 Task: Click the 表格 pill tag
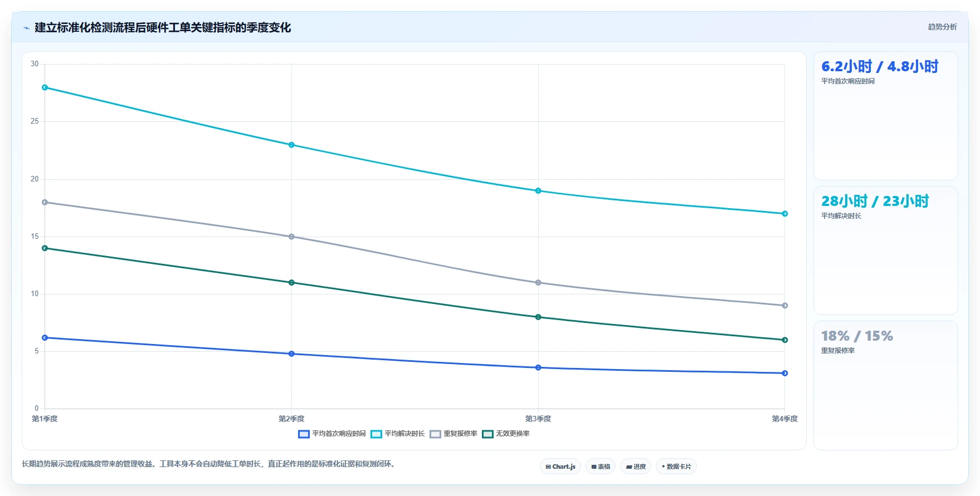601,466
